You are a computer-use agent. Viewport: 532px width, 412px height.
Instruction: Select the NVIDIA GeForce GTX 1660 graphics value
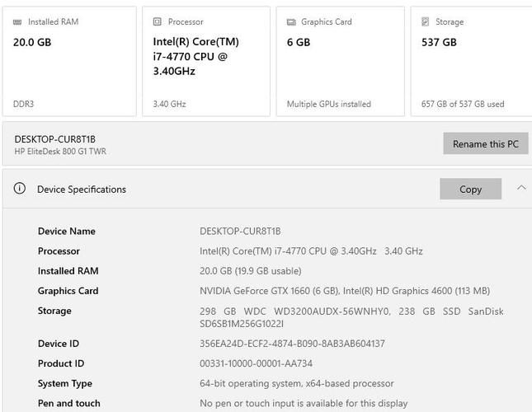[345, 291]
